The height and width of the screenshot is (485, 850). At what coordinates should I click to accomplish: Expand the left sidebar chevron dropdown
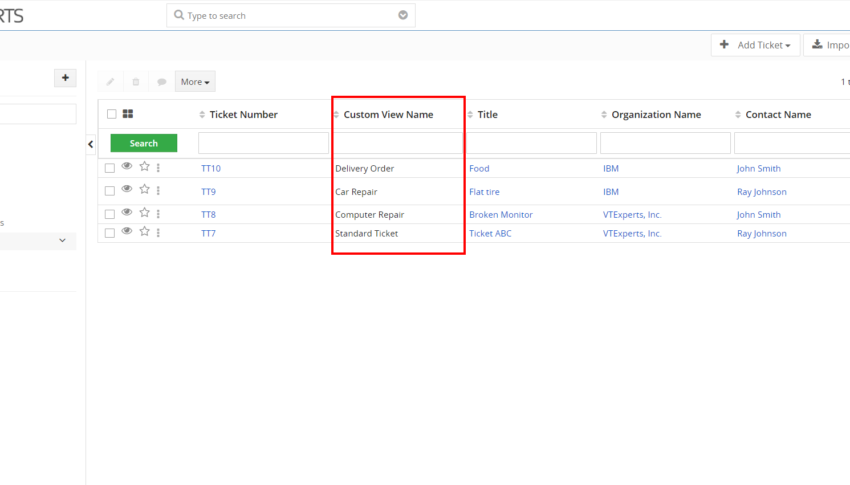pyautogui.click(x=62, y=241)
